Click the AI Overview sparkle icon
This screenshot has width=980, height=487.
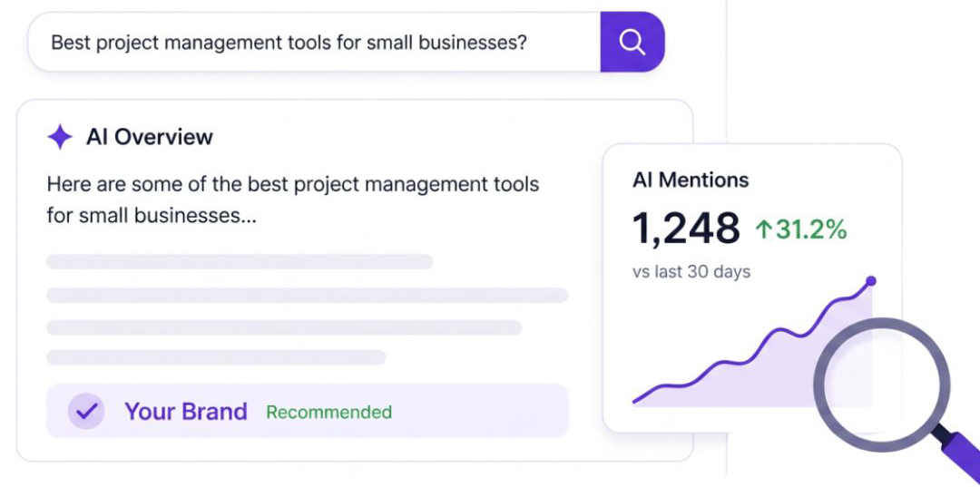pyautogui.click(x=60, y=137)
